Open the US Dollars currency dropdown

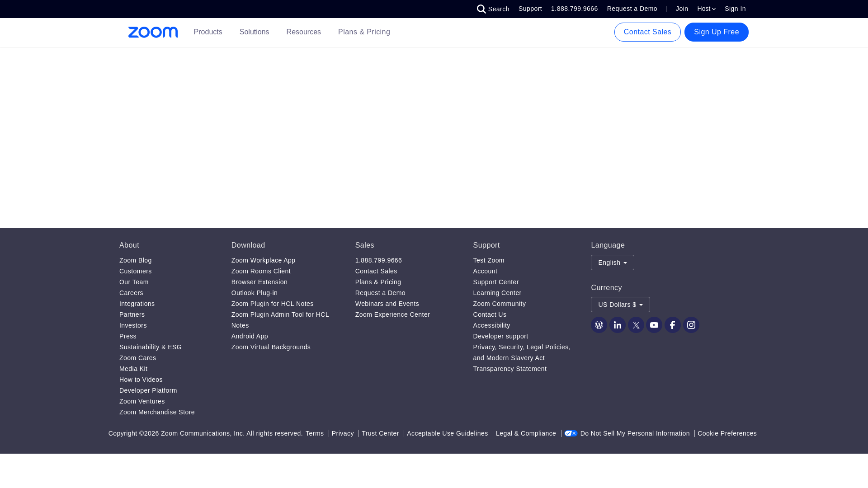point(620,305)
